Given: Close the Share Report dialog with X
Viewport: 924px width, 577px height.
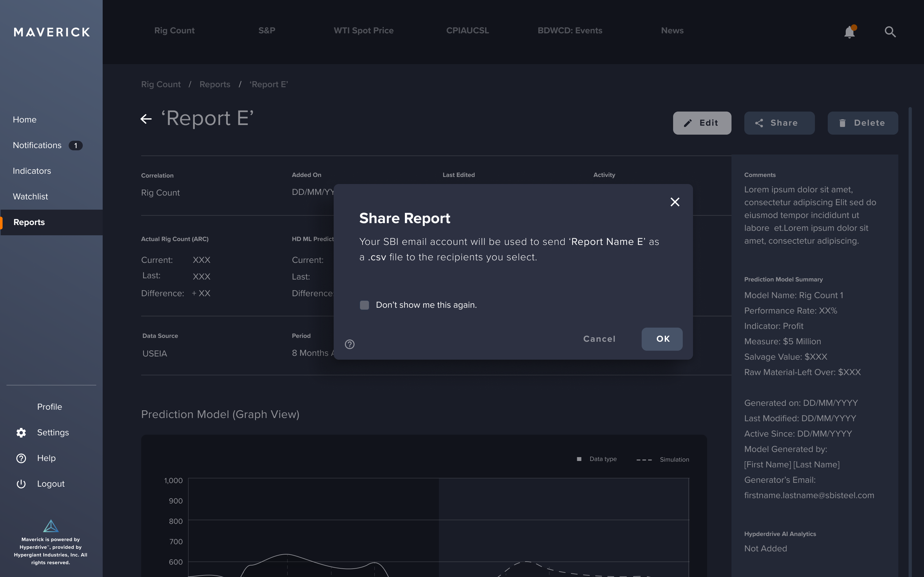Looking at the screenshot, I should (x=675, y=202).
